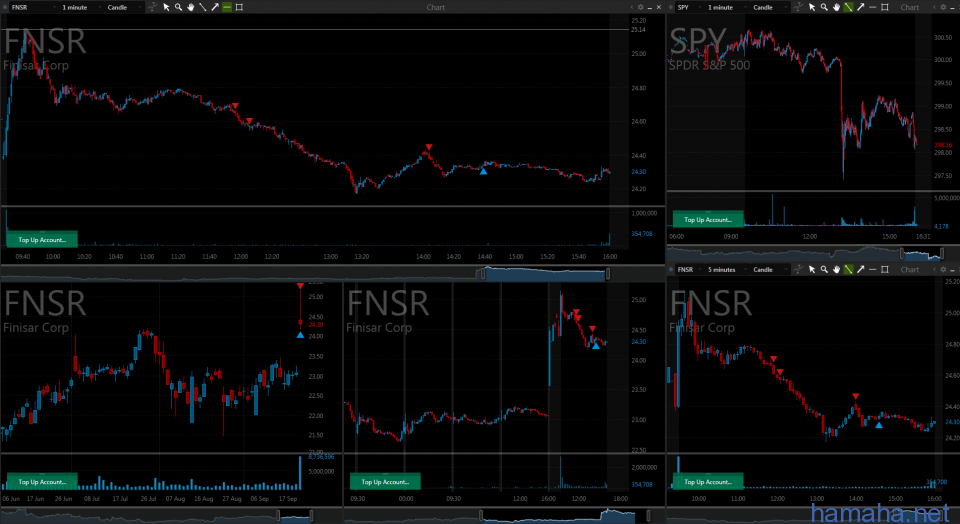Screen dimensions: 960x524
Task: Click Chart title in FNSR 5 minutes panel
Action: [909, 269]
